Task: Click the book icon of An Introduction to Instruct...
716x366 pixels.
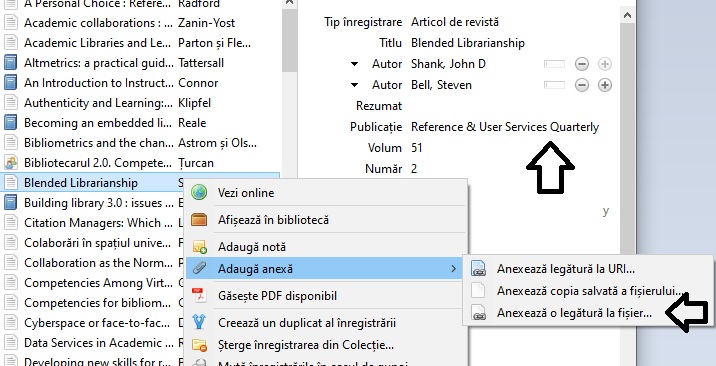Action: pos(10,82)
